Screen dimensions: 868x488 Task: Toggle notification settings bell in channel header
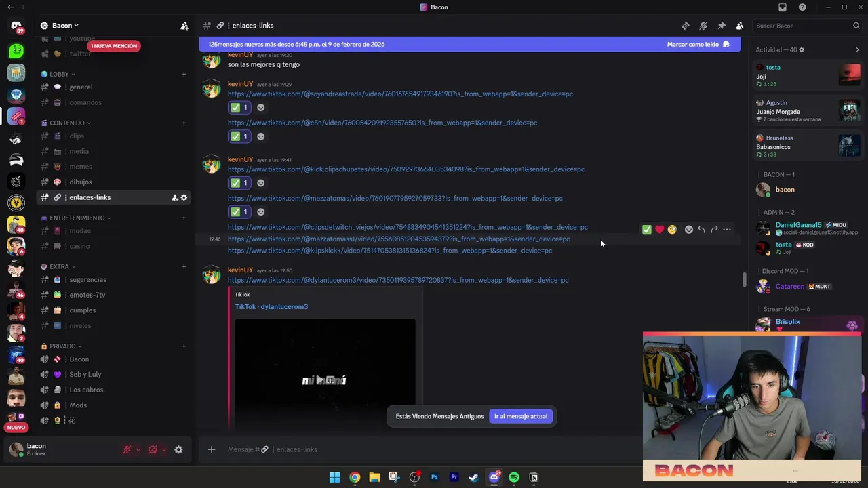pyautogui.click(x=703, y=26)
